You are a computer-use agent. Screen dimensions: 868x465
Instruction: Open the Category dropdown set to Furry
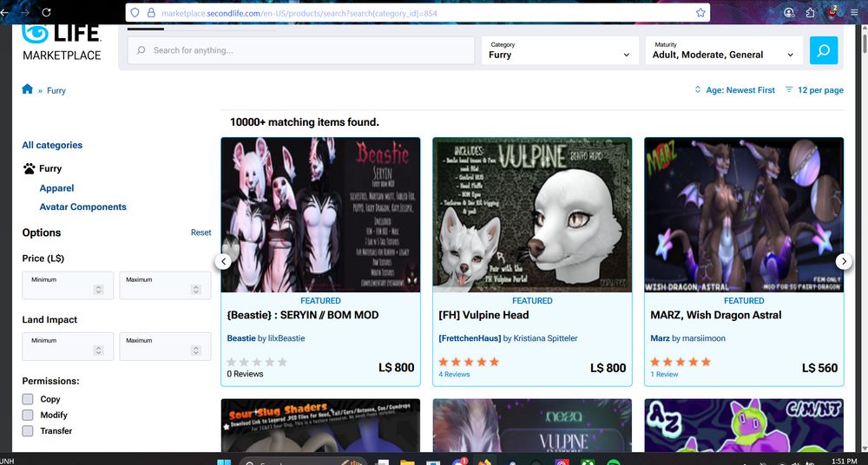pyautogui.click(x=560, y=50)
